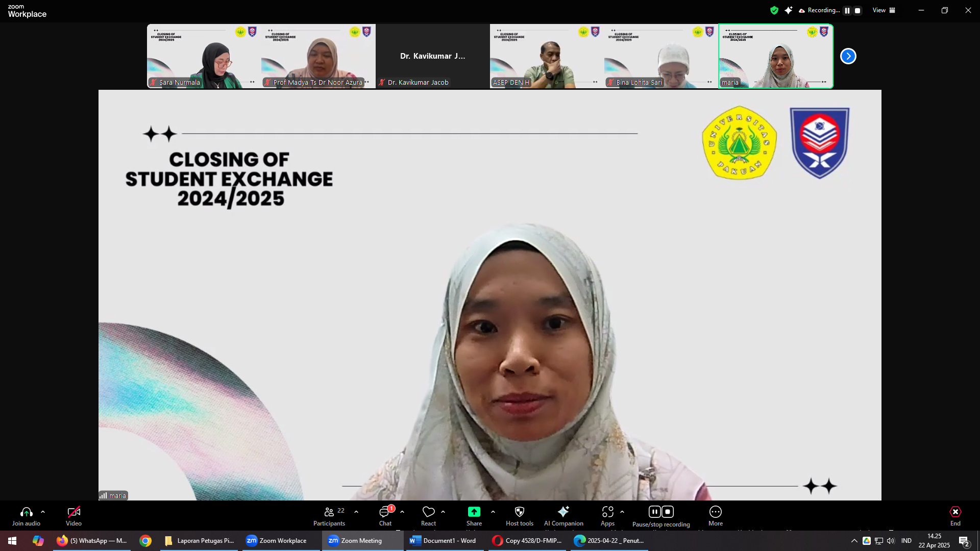Select Dr. Kavikumar Jacob tile
Viewport: 980px width, 551px height.
coord(433,56)
